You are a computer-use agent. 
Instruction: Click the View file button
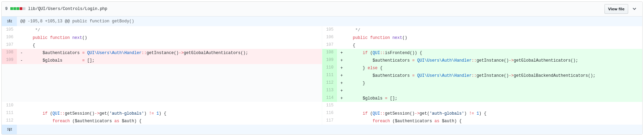tap(616, 9)
